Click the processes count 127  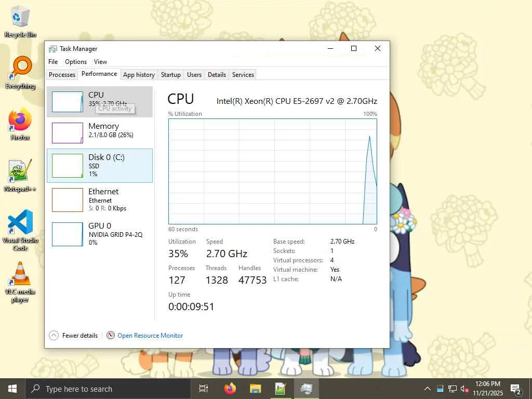(x=177, y=280)
